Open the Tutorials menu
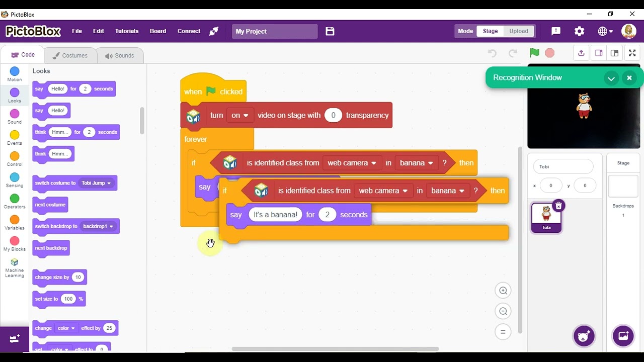 pyautogui.click(x=127, y=31)
